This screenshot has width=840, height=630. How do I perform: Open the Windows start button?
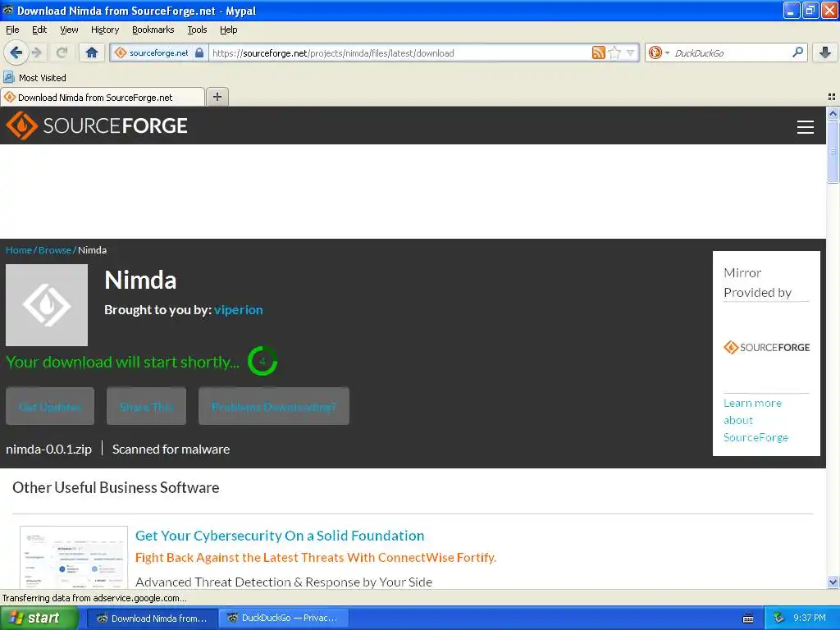pyautogui.click(x=39, y=619)
